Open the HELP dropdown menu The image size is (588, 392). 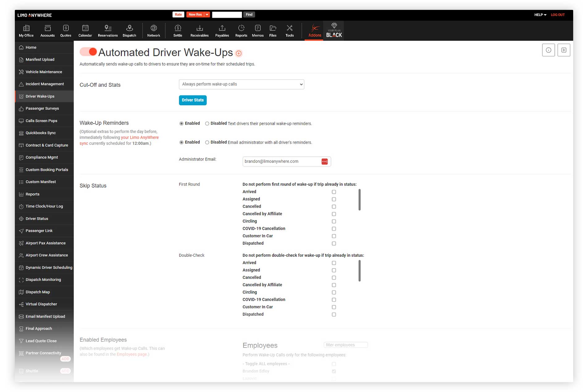click(x=540, y=15)
